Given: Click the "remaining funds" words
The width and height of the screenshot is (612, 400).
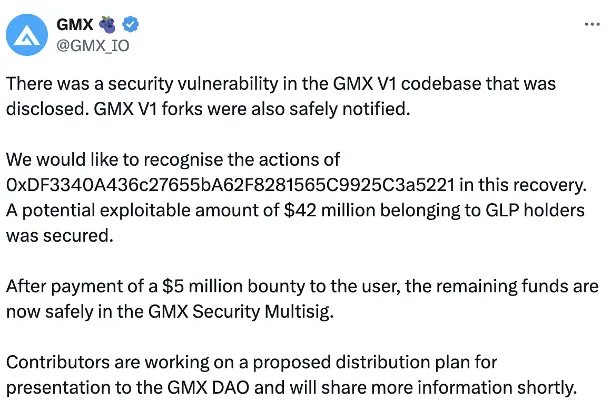Looking at the screenshot, I should click(476, 286).
